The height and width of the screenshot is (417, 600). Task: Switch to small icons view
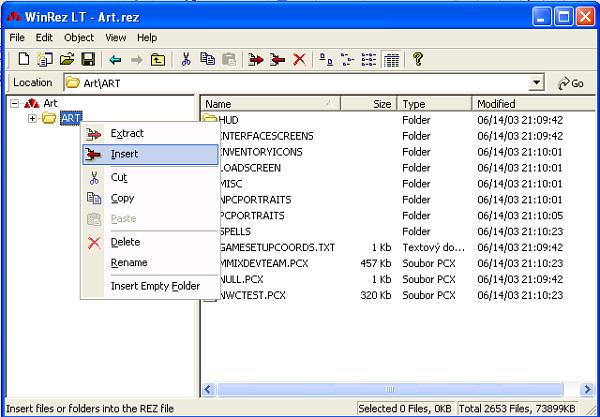pos(347,60)
